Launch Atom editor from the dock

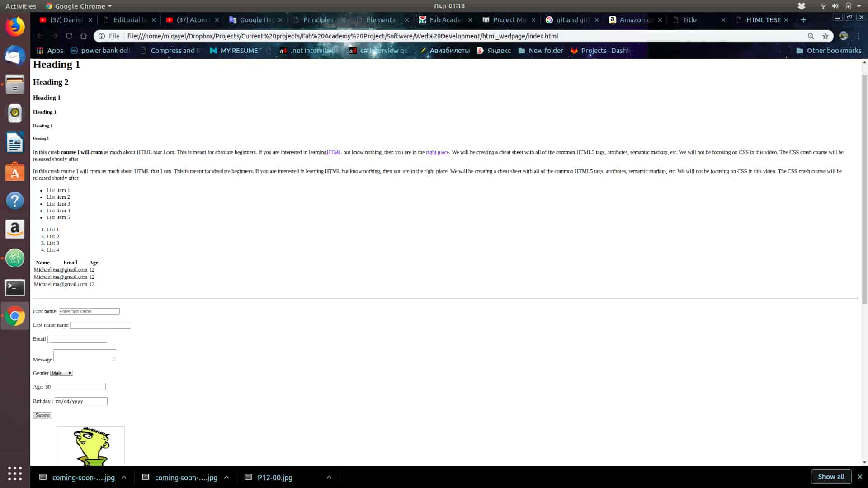15,258
